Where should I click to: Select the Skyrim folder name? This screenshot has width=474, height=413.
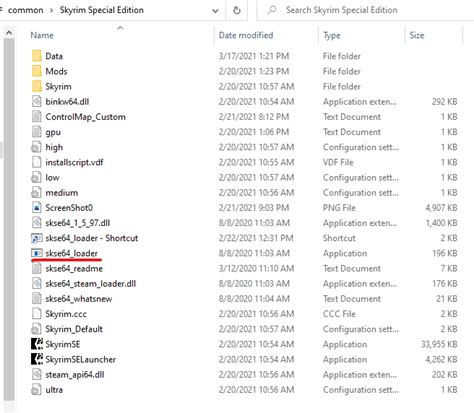click(58, 87)
